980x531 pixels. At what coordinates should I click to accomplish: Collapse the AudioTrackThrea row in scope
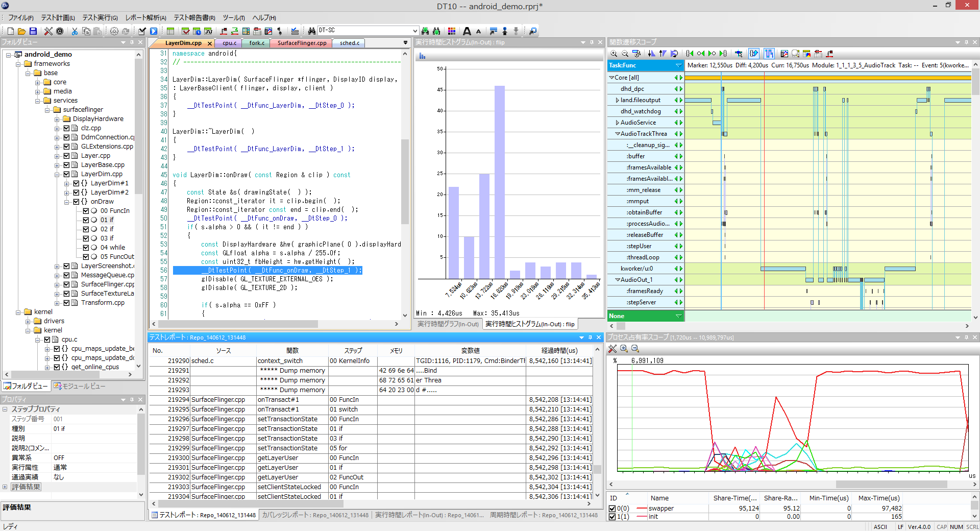point(618,134)
